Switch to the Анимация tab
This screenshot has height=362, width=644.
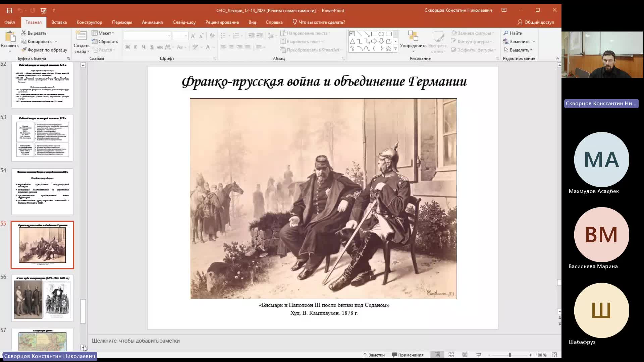pos(152,22)
